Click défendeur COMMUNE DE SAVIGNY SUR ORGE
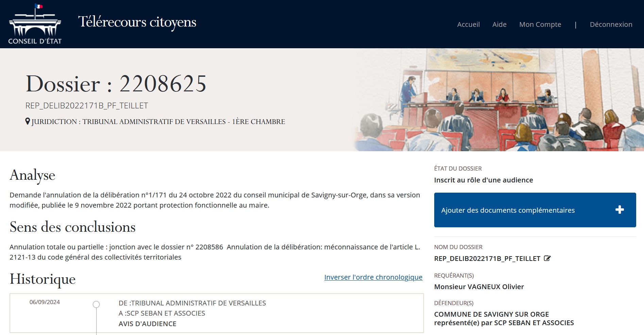This screenshot has width=644, height=335. click(491, 314)
